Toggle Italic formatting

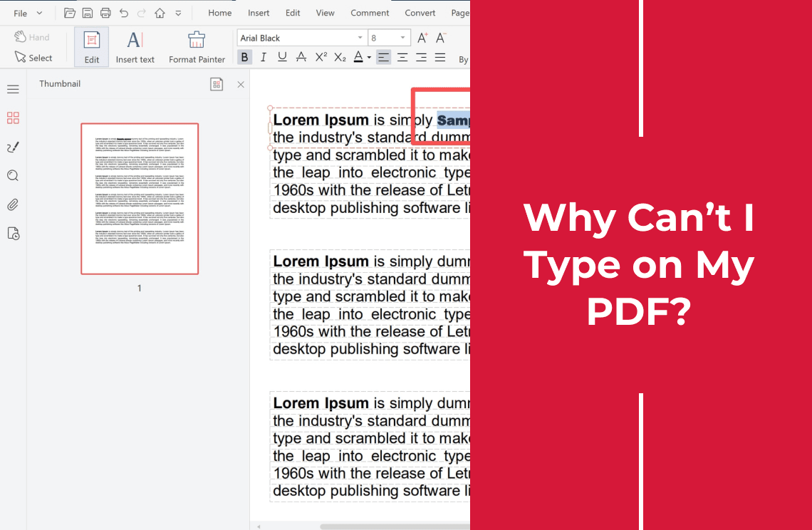point(263,57)
